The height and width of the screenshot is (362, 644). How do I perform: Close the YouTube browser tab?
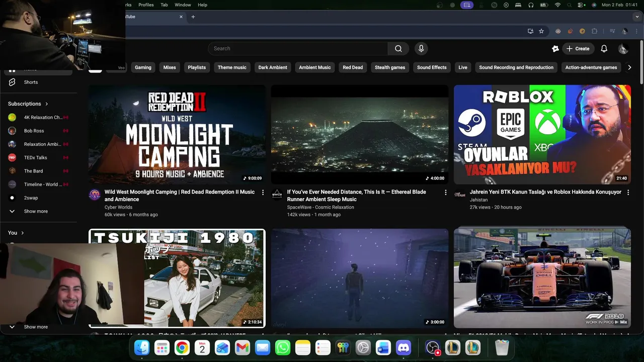[x=181, y=17]
